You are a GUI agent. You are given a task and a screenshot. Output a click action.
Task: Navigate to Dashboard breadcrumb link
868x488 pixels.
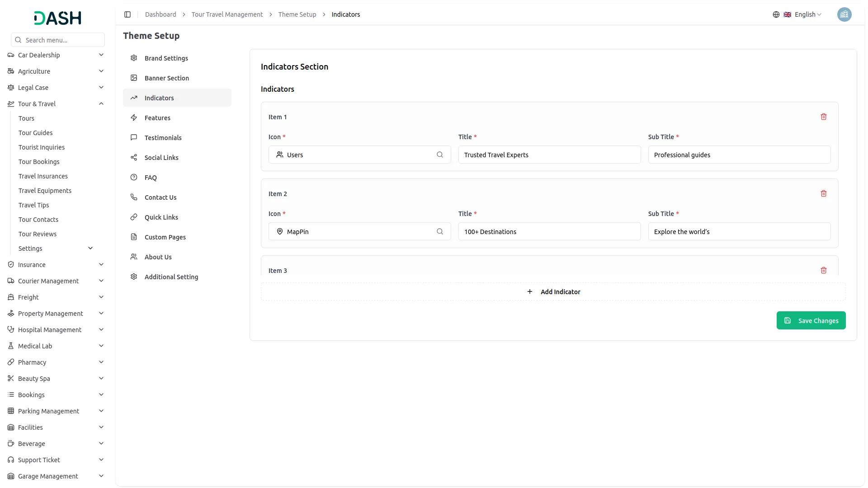tap(160, 14)
